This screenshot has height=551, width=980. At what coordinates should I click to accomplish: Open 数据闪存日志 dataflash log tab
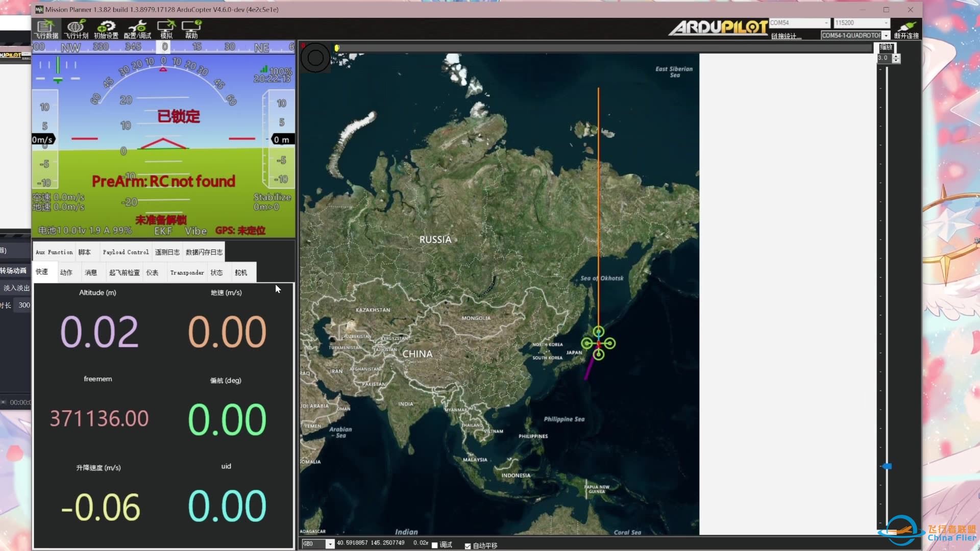pos(204,252)
